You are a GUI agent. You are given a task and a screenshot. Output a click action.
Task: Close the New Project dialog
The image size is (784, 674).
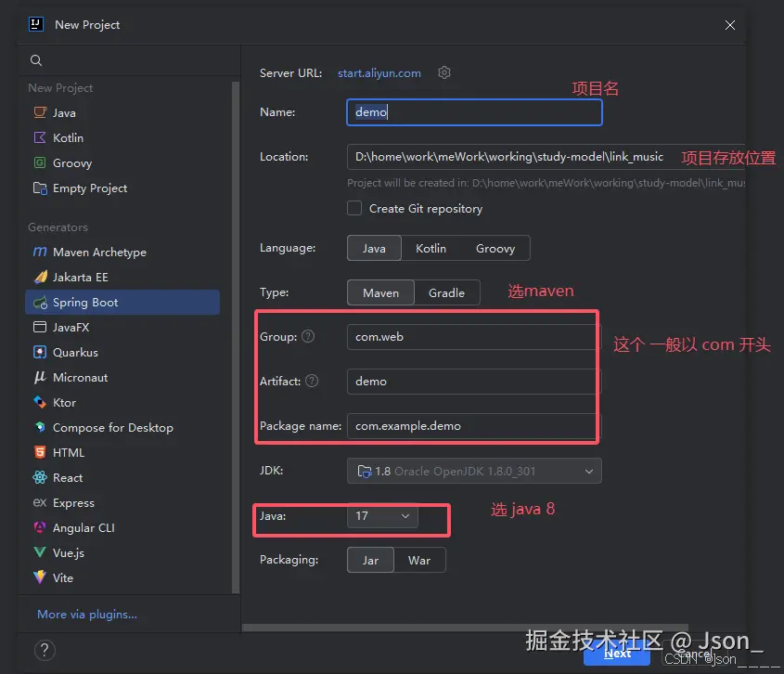tap(730, 25)
